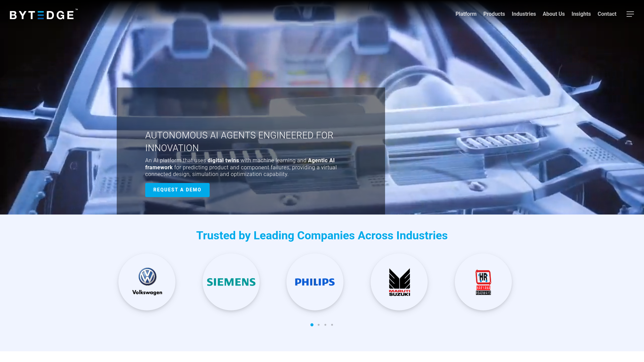Select the Haryana Roadways logo circle
The width and height of the screenshot is (644, 362).
483,282
